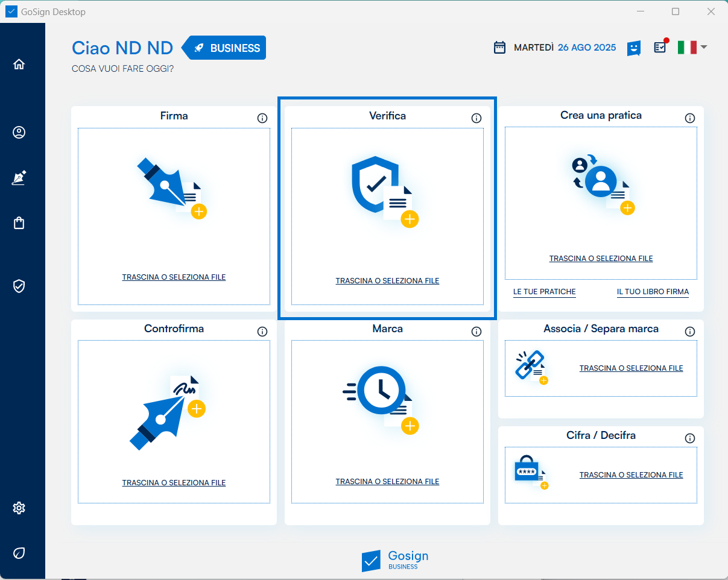728x580 pixels.
Task: Click the smiley feedback chat icon
Action: point(633,48)
